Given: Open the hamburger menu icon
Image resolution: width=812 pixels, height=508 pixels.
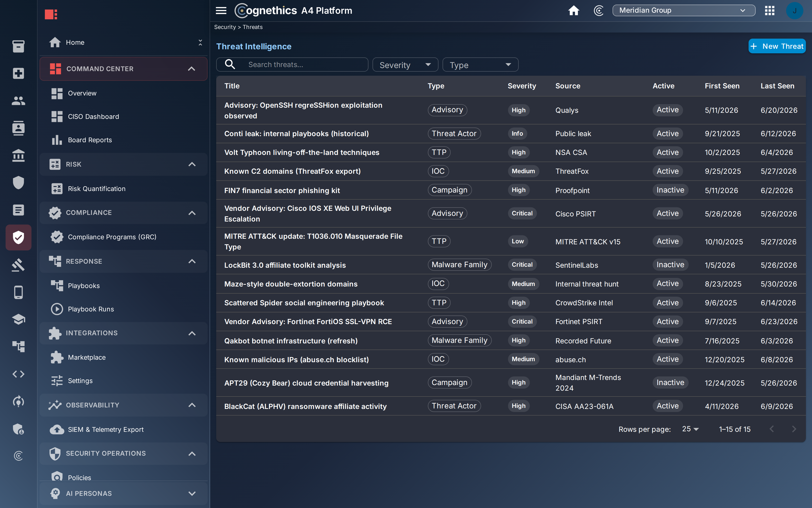Looking at the screenshot, I should pos(221,10).
